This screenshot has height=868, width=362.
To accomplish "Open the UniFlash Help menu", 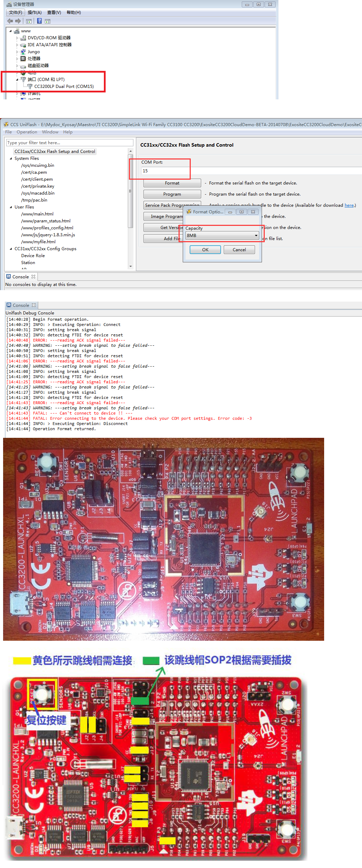I will 68,132.
